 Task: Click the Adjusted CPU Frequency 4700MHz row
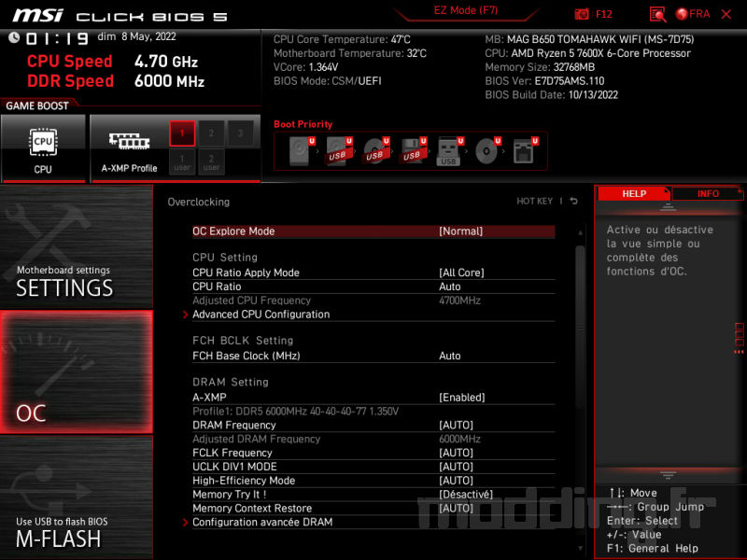click(x=373, y=301)
